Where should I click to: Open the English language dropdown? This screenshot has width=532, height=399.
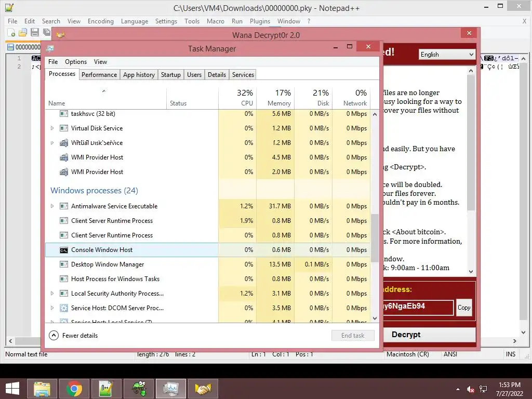point(447,55)
